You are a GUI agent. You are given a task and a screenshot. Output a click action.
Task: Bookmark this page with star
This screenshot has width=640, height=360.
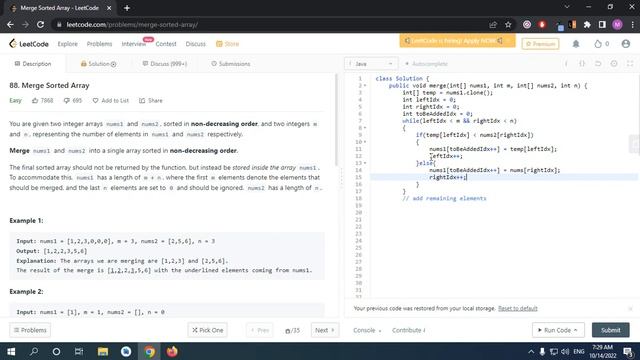(508, 24)
